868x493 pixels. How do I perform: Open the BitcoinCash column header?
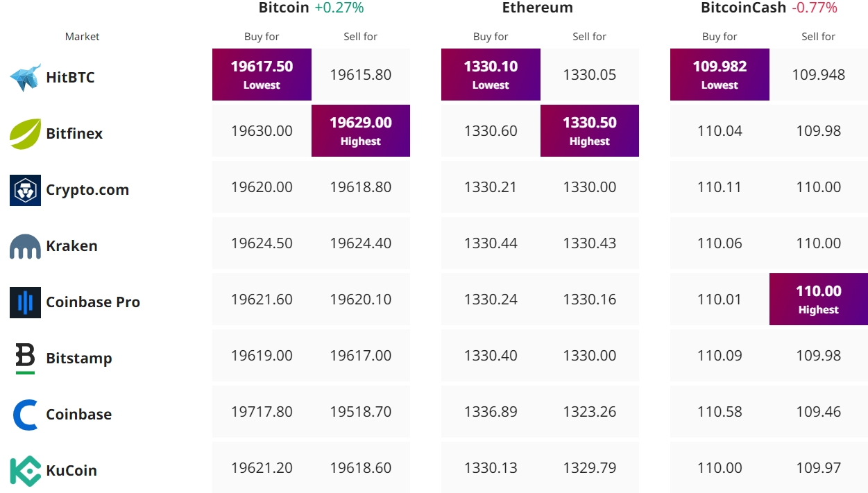coord(744,8)
